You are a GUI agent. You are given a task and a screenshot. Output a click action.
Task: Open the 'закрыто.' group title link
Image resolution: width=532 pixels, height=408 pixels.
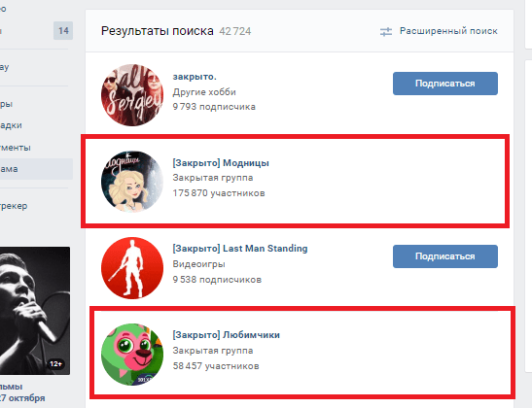pos(195,77)
